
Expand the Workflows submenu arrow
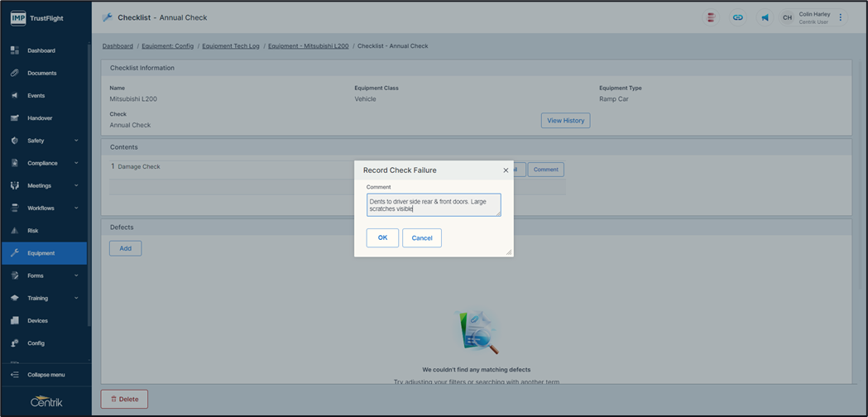pyautogui.click(x=76, y=208)
